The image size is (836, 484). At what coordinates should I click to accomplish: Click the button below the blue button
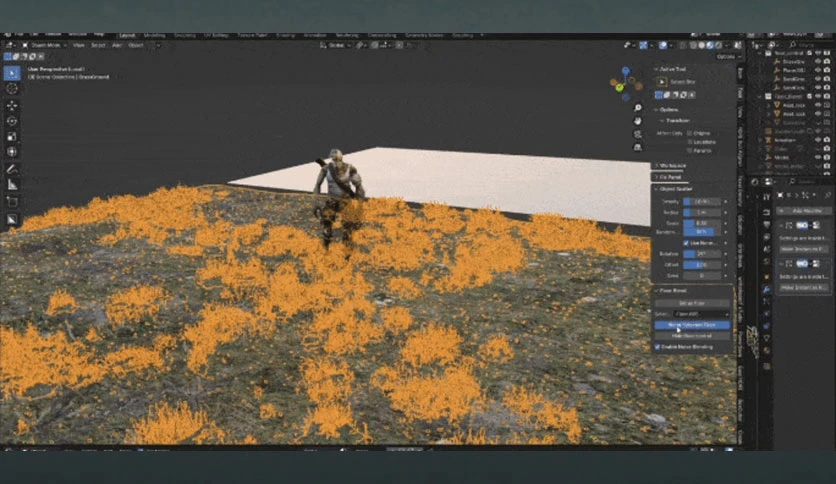click(692, 336)
